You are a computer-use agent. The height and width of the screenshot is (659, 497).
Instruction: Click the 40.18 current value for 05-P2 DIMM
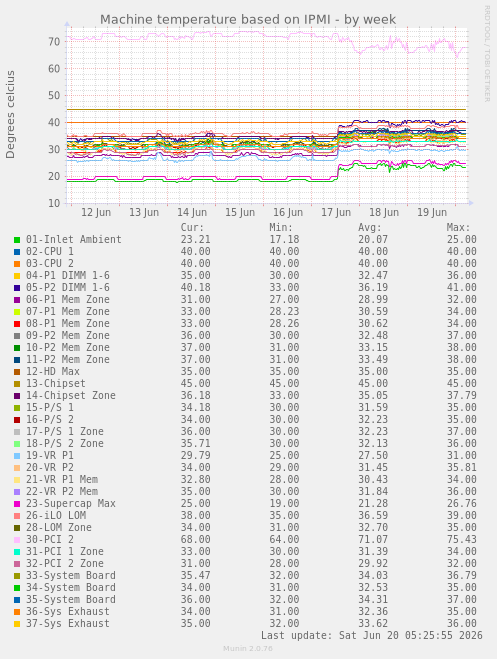195,287
